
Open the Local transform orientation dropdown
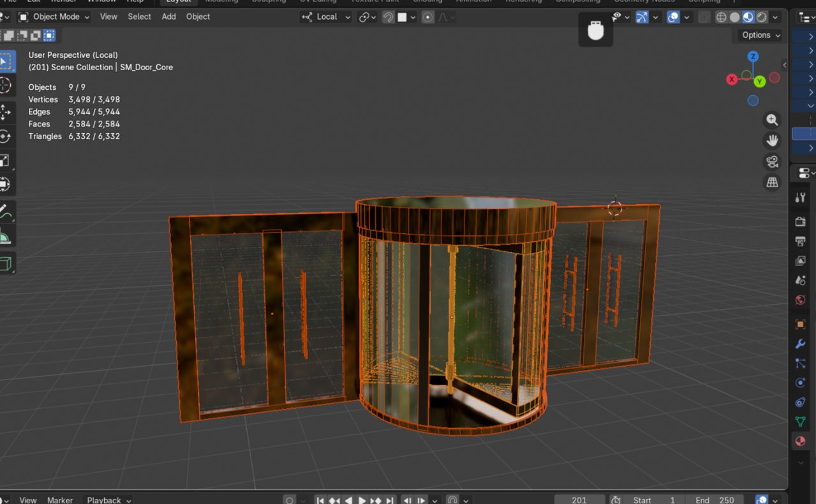click(x=326, y=17)
